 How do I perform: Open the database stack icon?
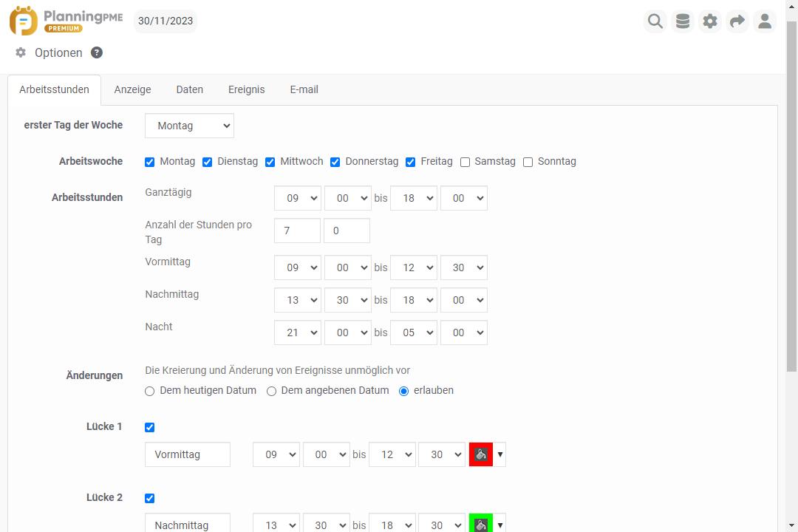(x=683, y=21)
